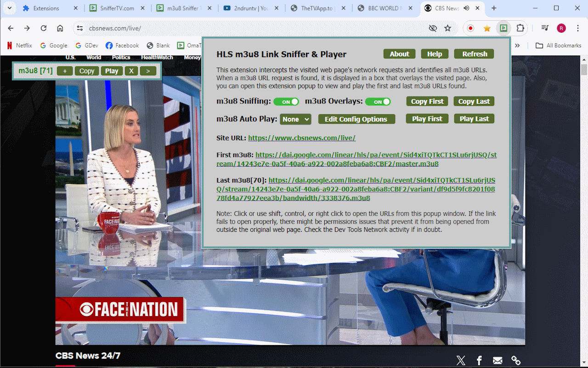Viewport: 588px width, 368px height.
Task: Share on X (Twitter) icon
Action: point(461,360)
